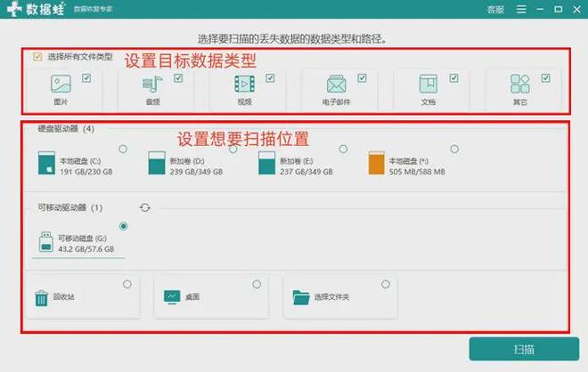Image resolution: width=588 pixels, height=372 pixels.
Task: Select the desktop radio button
Action: (x=257, y=284)
